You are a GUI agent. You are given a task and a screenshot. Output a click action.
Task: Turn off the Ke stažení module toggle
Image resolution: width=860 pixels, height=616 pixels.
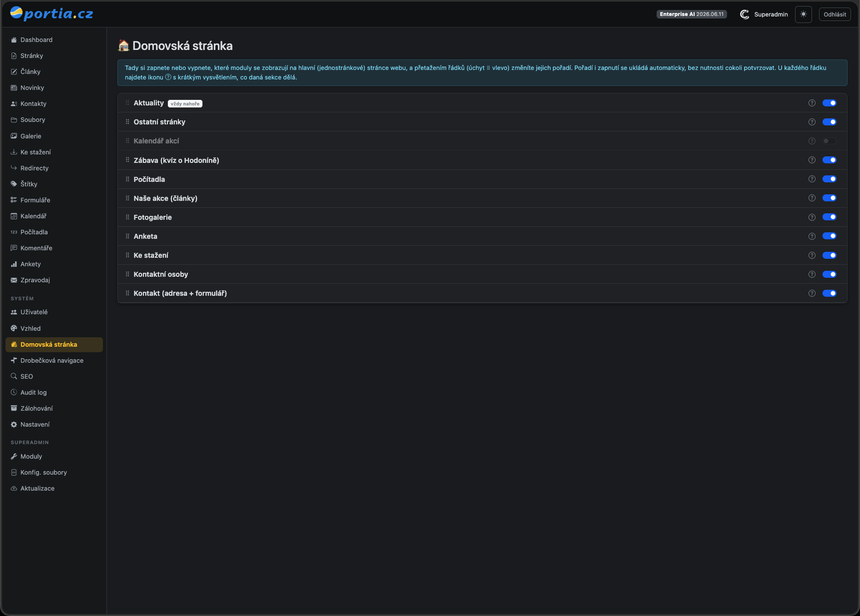(x=829, y=255)
